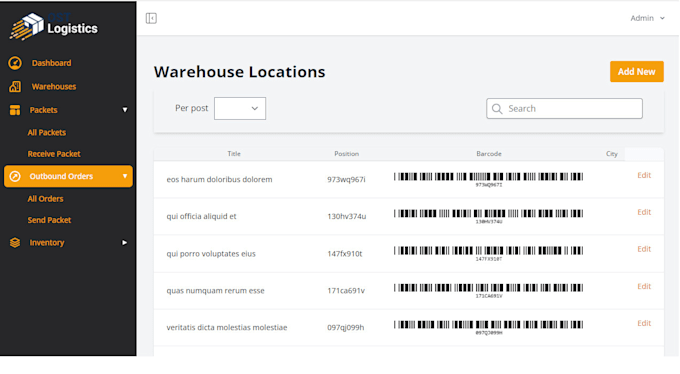The image size is (680, 374).
Task: Open the Dashboard menu item
Action: 51,63
